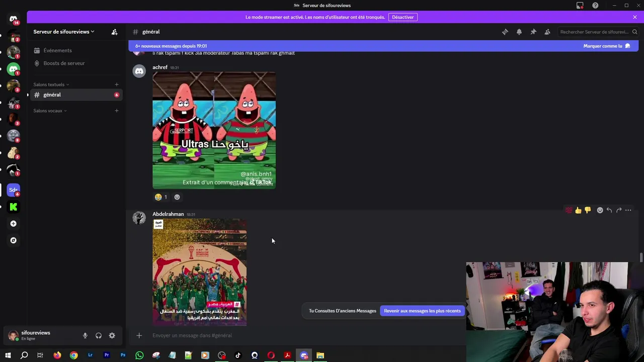Screen dimensions: 644x362
Task: Click Marquer comme lu
Action: point(607,46)
